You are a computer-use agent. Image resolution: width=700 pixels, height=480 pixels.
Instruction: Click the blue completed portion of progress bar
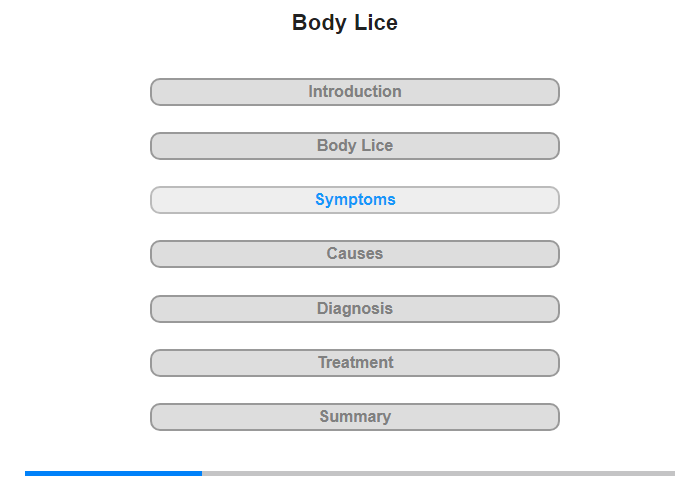[113, 473]
